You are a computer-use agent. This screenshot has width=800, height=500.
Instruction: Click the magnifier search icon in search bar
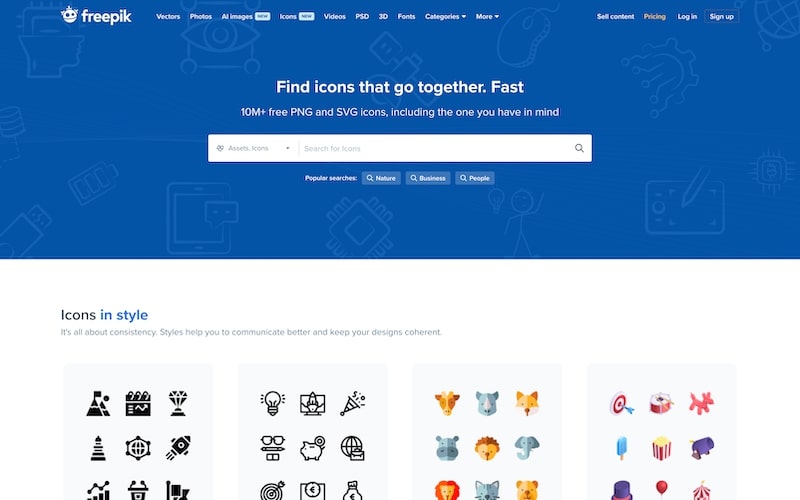[x=579, y=148]
